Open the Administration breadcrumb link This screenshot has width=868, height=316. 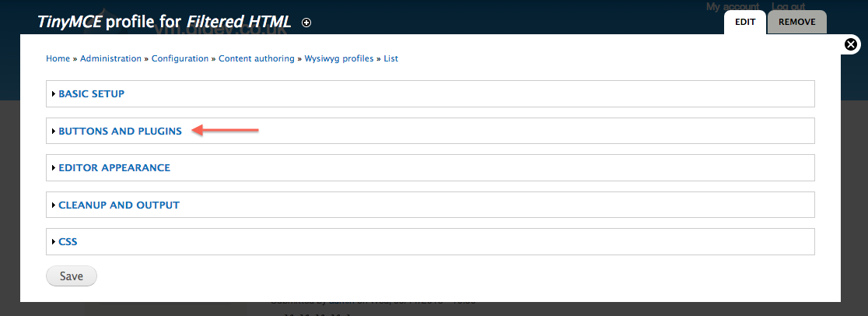click(110, 58)
